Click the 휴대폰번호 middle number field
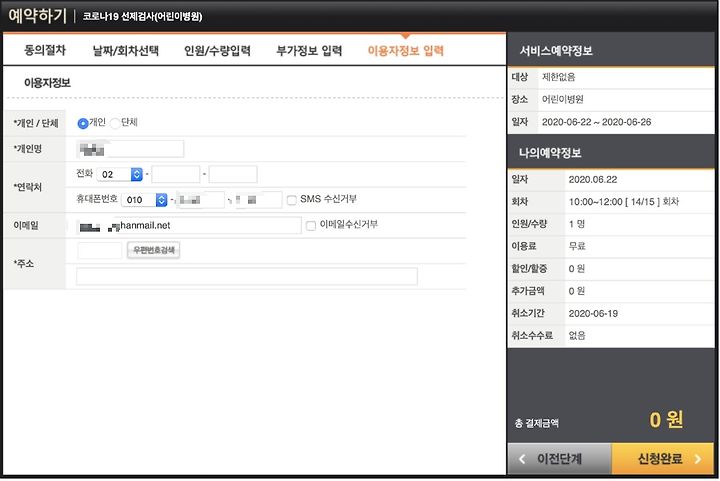Screen dimensions: 720x481 (x=200, y=200)
